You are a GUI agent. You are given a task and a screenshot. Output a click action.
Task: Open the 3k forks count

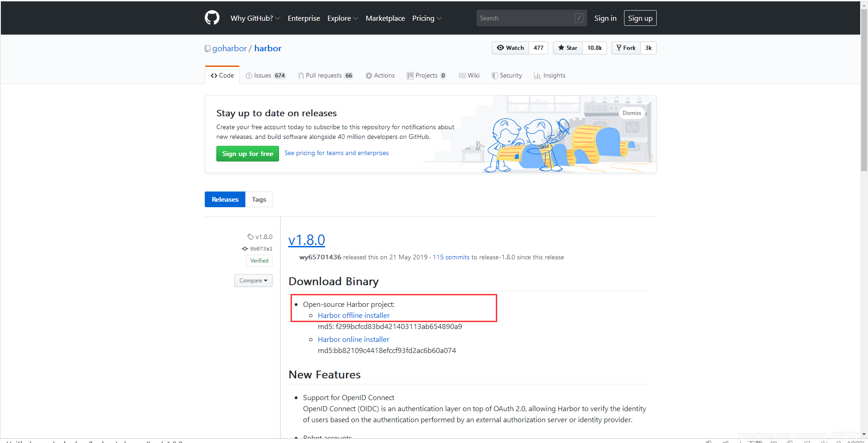tap(648, 48)
